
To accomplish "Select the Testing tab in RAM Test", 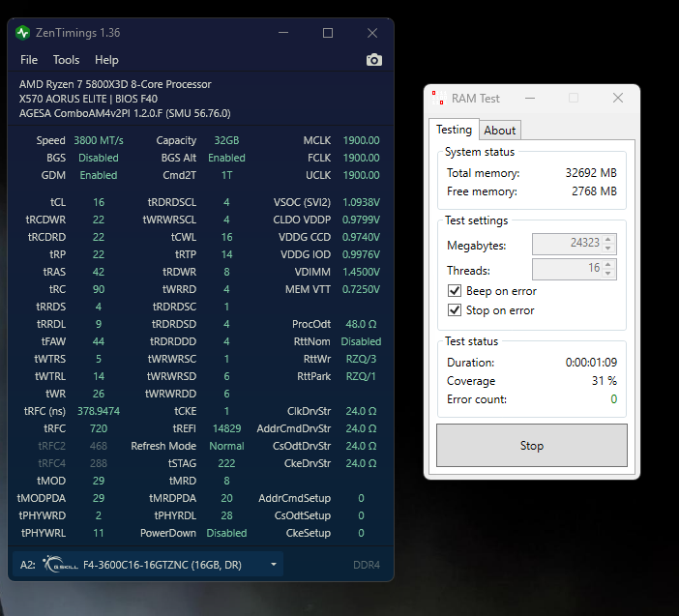I will pyautogui.click(x=454, y=130).
